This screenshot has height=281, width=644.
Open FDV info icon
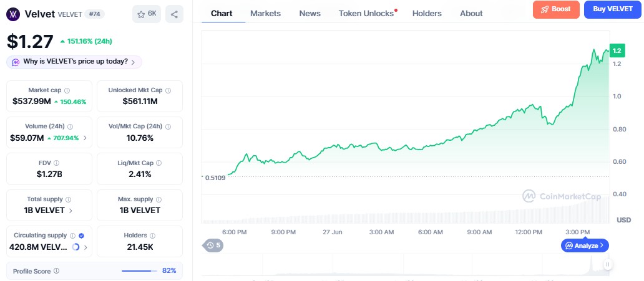(x=57, y=163)
